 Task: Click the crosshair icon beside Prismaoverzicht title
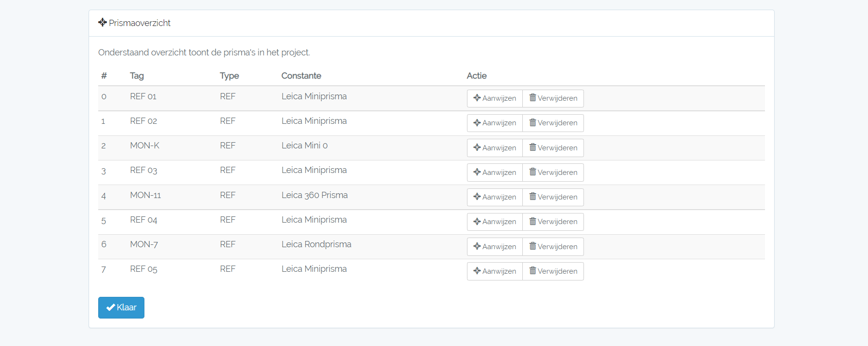coord(103,22)
